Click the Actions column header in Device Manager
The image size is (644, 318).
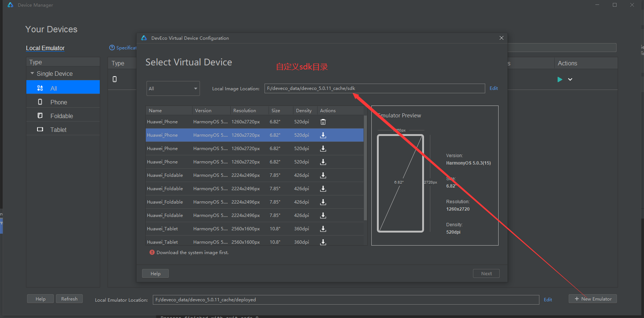(x=586, y=63)
